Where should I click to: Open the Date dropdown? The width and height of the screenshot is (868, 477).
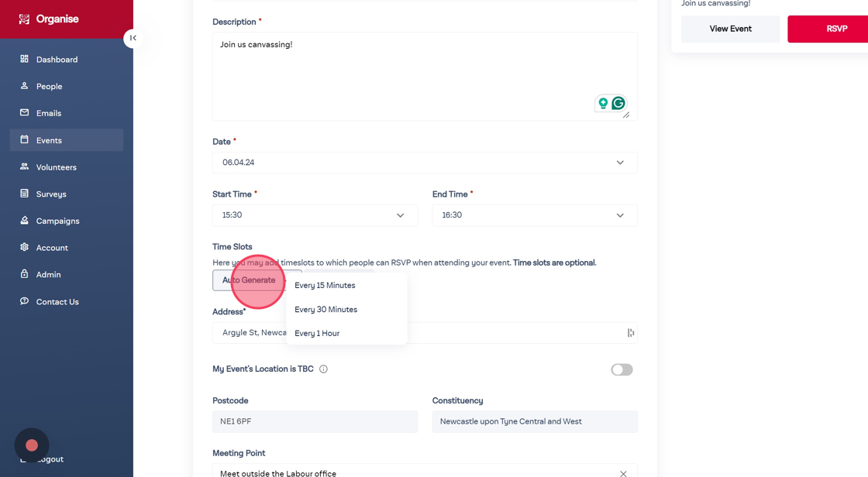[x=425, y=163]
